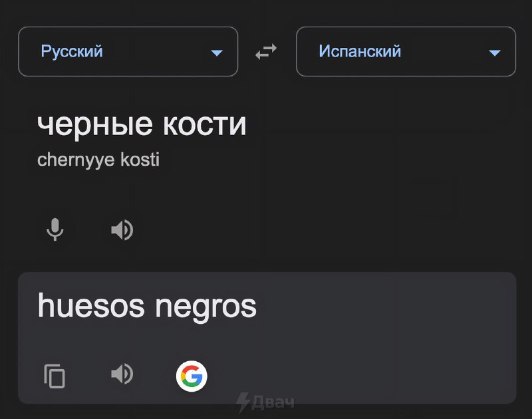This screenshot has width=532, height=419.
Task: Click the Google G logo icon
Action: point(192,376)
